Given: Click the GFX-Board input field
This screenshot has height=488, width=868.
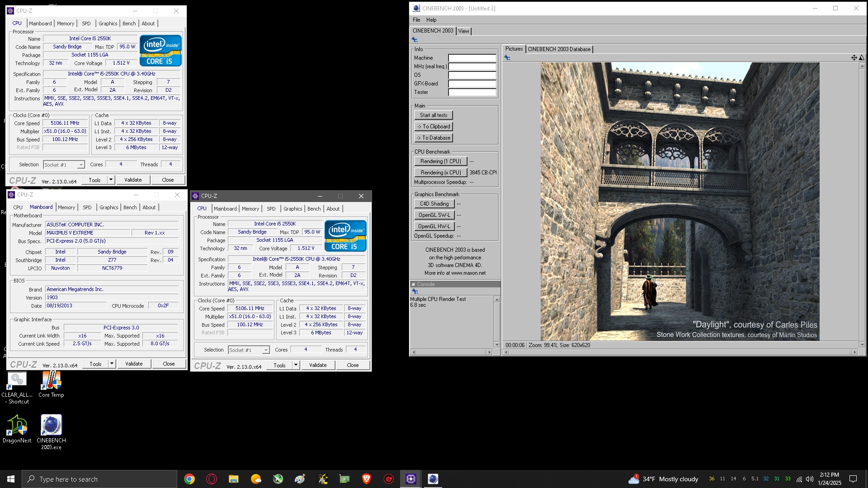Looking at the screenshot, I should [472, 84].
